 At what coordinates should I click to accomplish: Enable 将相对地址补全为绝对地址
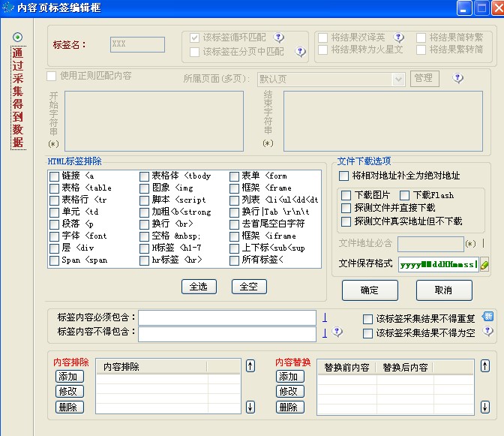[x=343, y=176]
